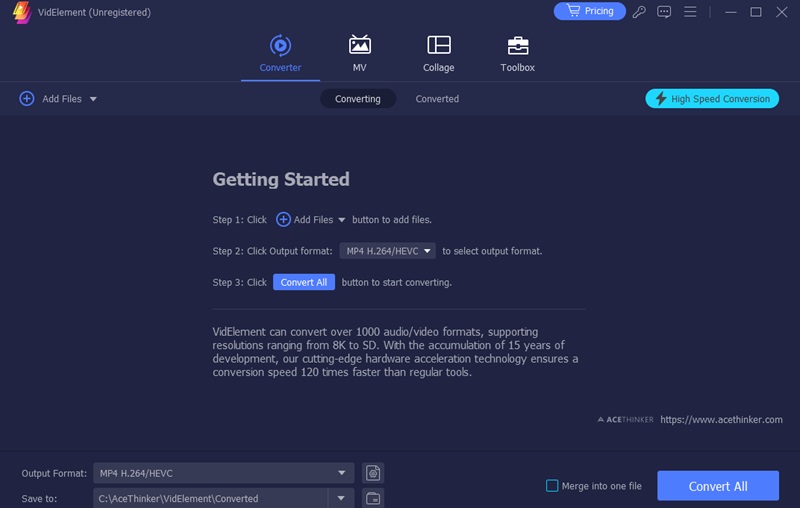Click the Convert All button in Step 3
Viewport: 800px width, 508px height.
pos(304,282)
